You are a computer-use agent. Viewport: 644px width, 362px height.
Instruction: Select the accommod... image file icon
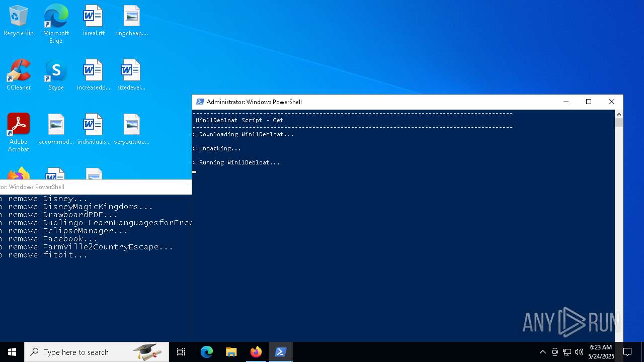tap(56, 130)
